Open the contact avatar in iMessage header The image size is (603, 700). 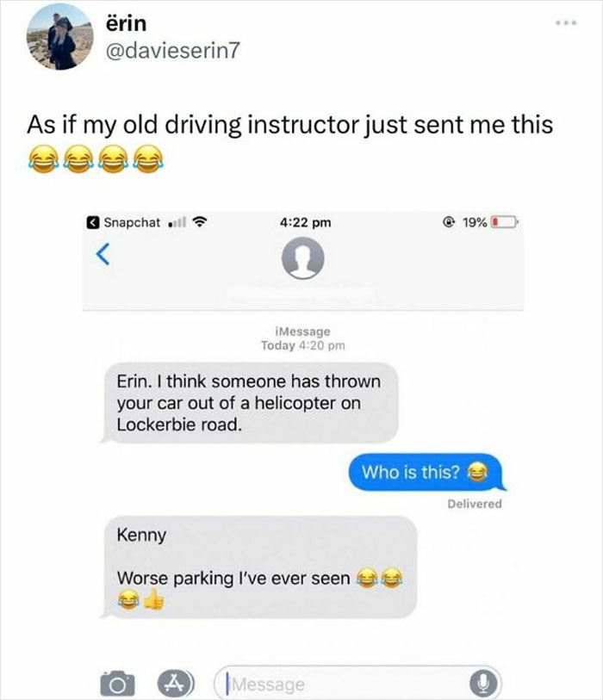(303, 258)
